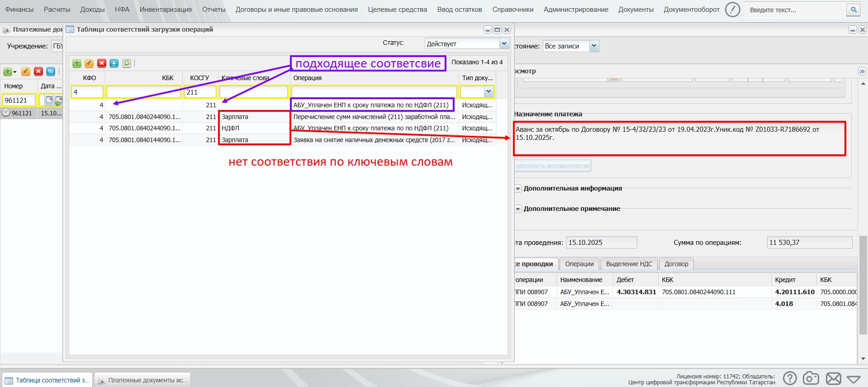Click the Сумма по операциям field
This screenshot has height=387, width=868.
809,243
